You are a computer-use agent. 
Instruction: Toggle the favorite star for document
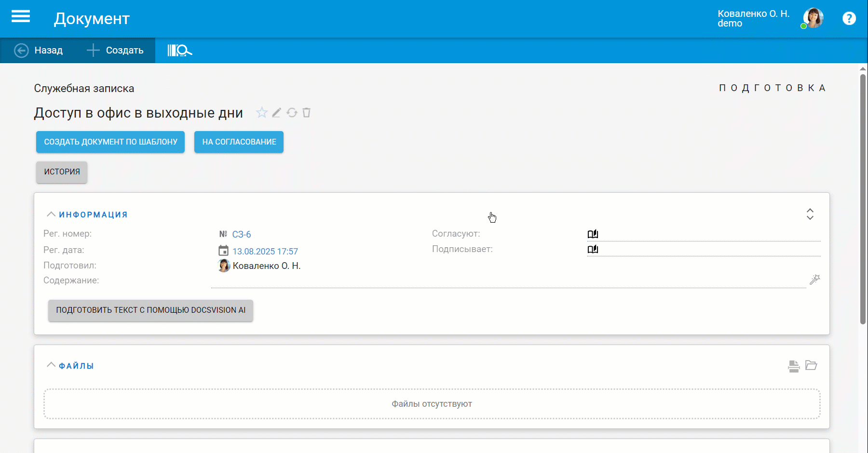coord(261,113)
